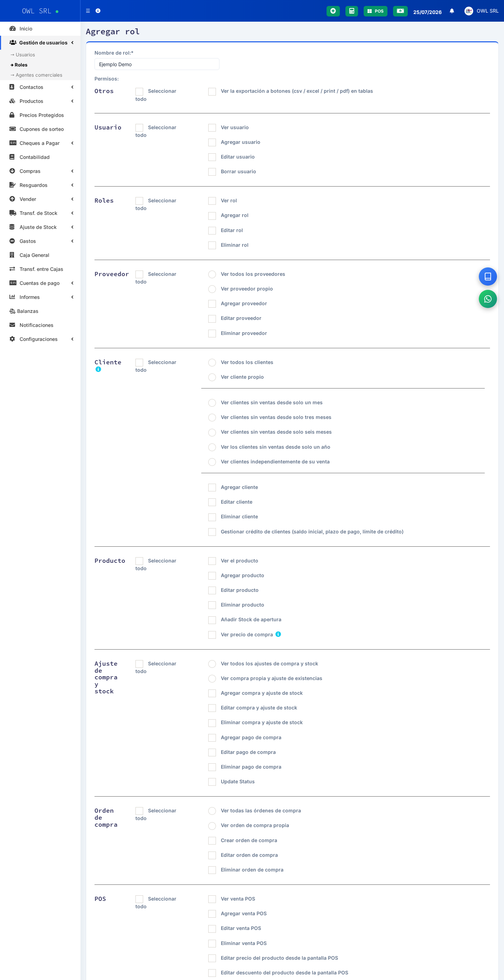Select Ver todos los proveedores radio
This screenshot has width=504, height=980.
point(212,274)
